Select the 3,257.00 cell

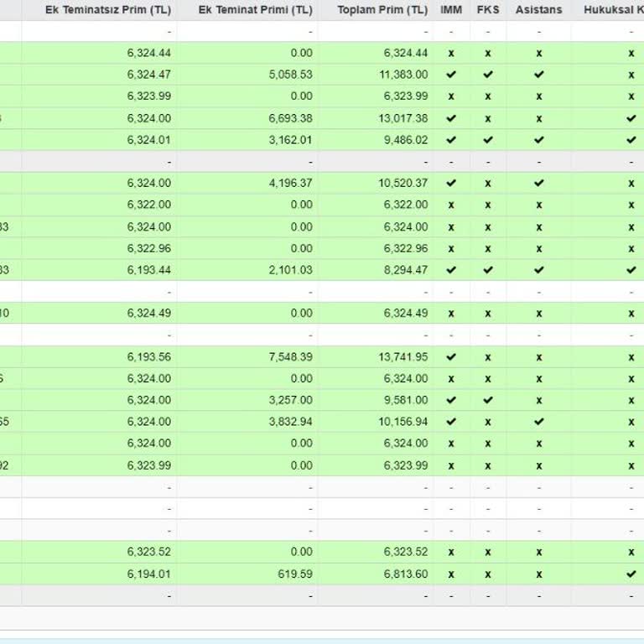291,400
